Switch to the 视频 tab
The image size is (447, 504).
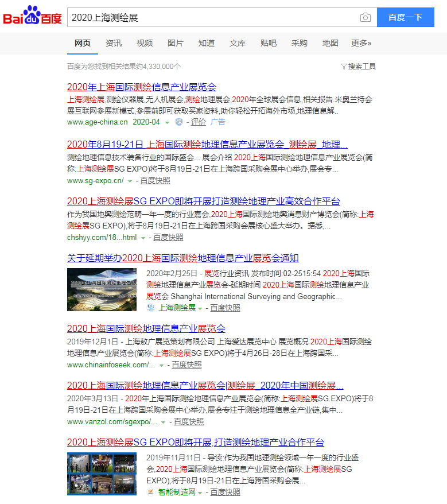(x=145, y=43)
